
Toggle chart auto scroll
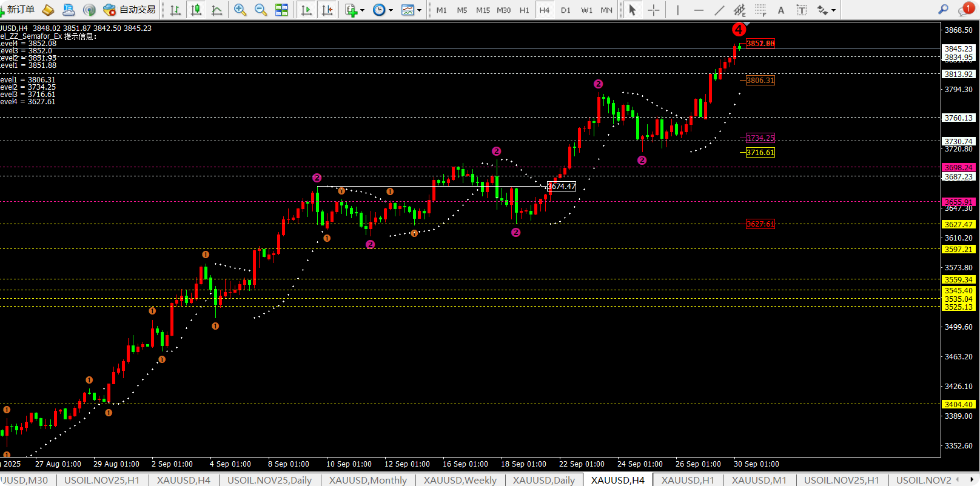click(307, 10)
